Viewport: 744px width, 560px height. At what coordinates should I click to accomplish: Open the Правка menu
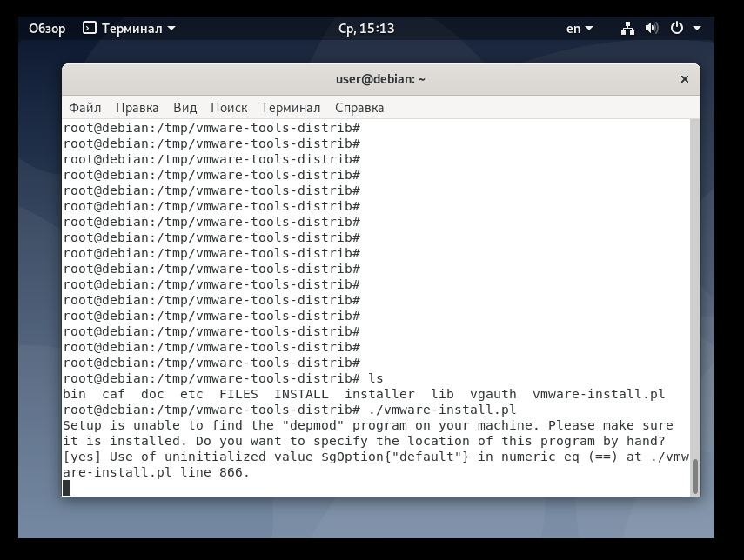137,108
